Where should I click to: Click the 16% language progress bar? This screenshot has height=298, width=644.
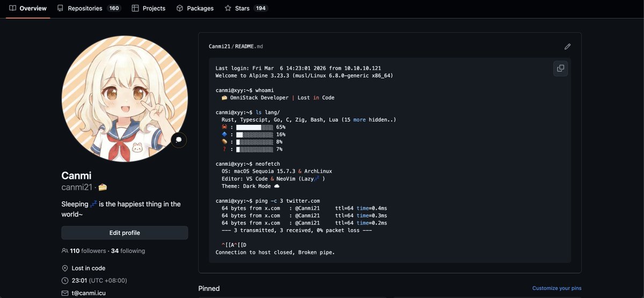pos(254,135)
